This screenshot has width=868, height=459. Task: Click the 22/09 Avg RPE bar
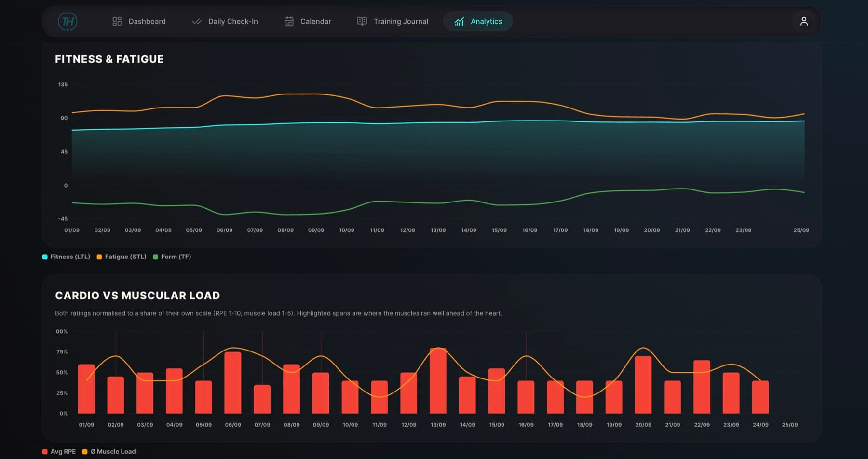pyautogui.click(x=702, y=386)
